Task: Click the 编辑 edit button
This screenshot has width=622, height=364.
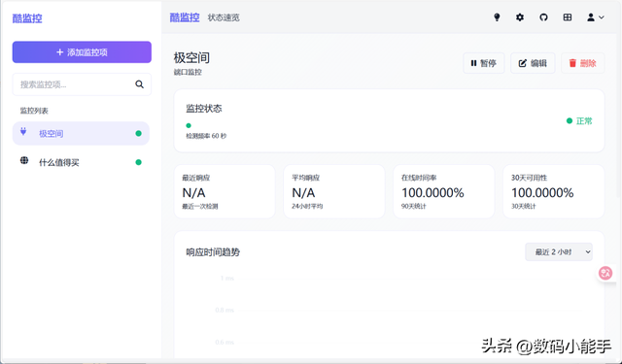Action: click(x=533, y=63)
